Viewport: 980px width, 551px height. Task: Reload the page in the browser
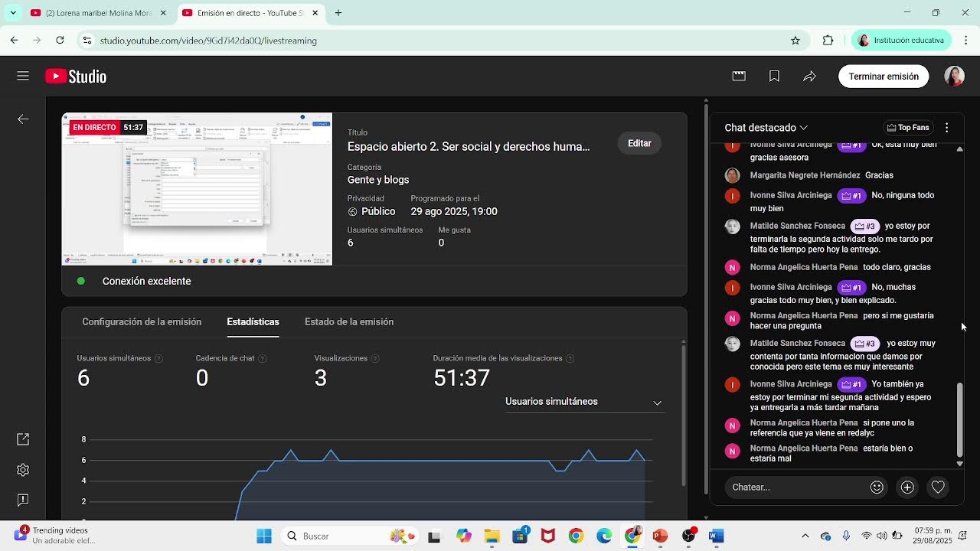pos(60,41)
